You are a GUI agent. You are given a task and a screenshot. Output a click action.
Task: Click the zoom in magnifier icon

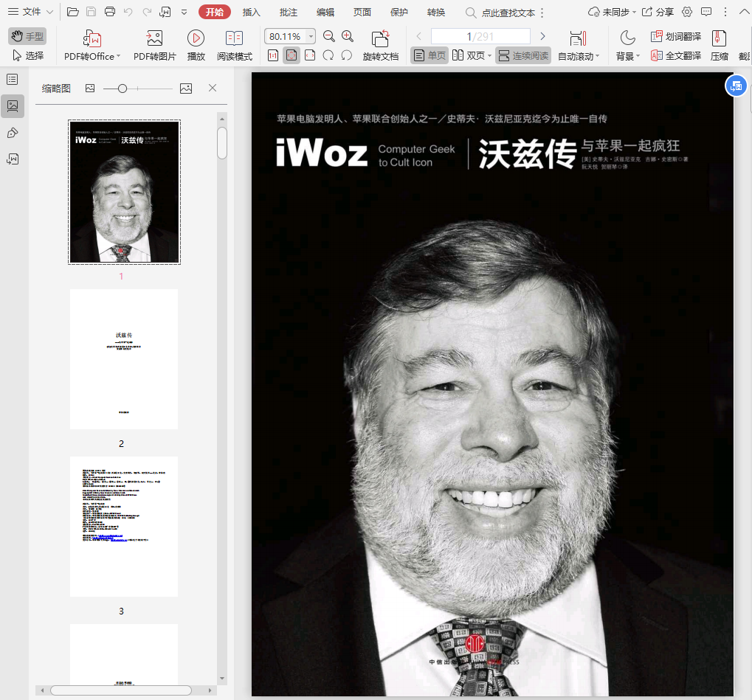[348, 36]
